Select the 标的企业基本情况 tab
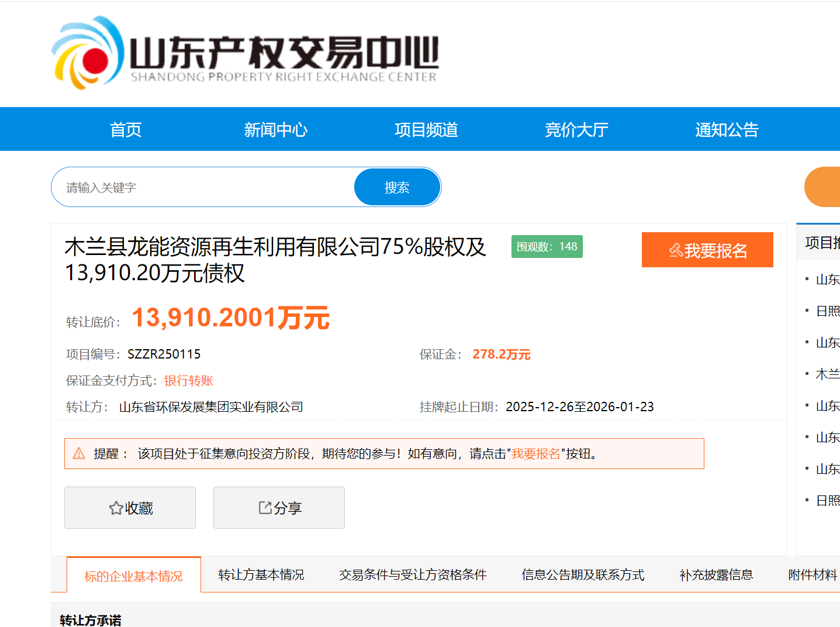The image size is (840, 627). coord(133,576)
